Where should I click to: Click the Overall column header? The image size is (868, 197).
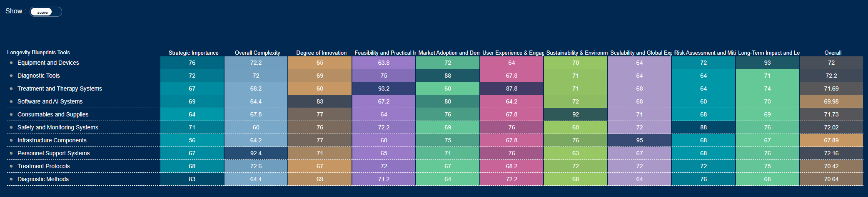click(833, 53)
